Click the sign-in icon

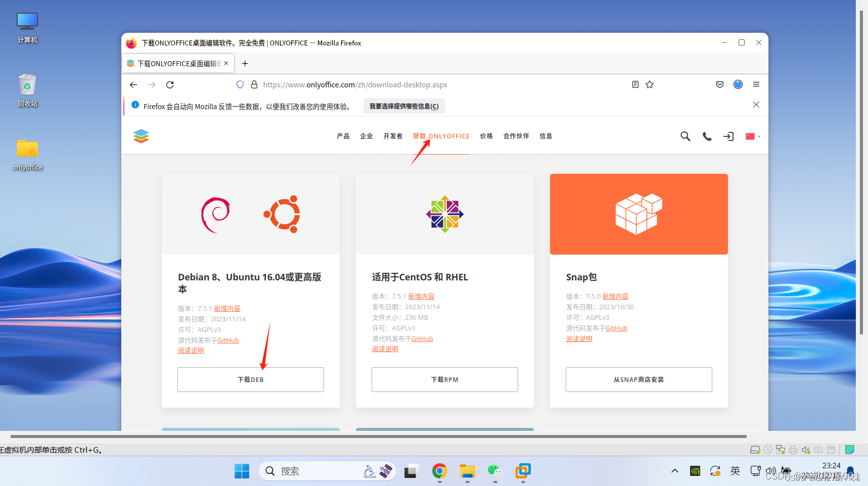click(728, 136)
